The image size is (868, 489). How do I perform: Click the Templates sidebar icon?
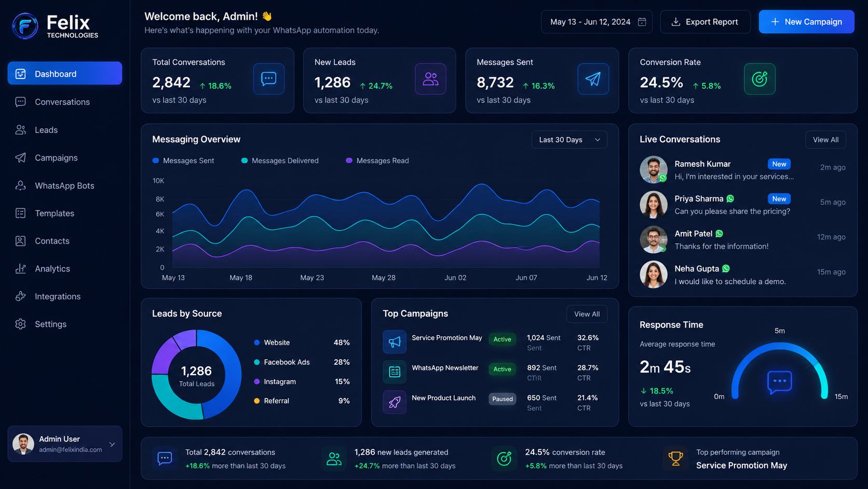[21, 213]
